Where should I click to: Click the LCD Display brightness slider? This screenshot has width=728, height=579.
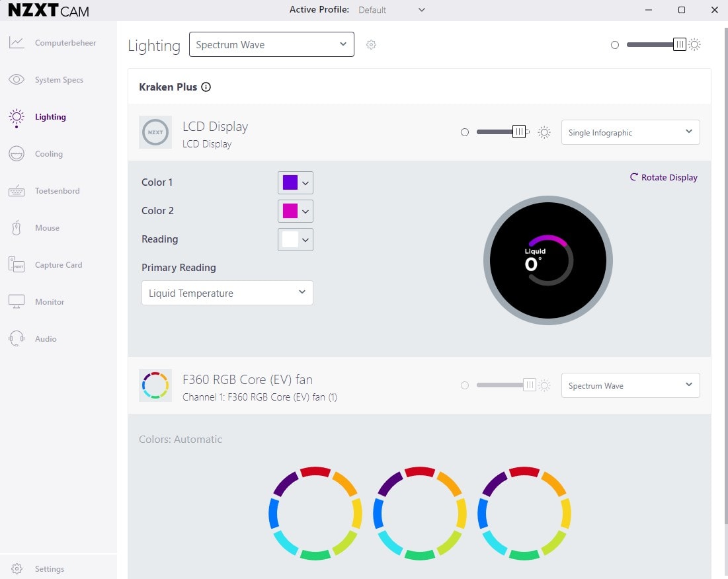[x=503, y=132]
